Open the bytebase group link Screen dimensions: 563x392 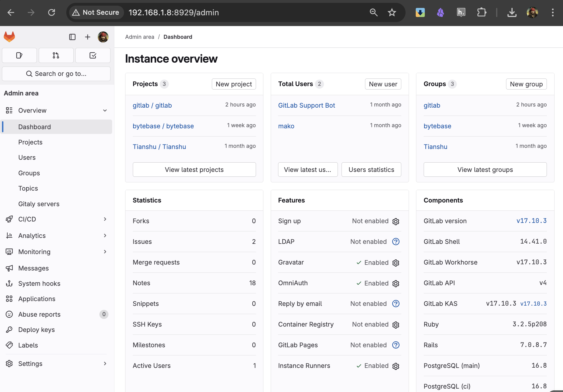pyautogui.click(x=437, y=126)
